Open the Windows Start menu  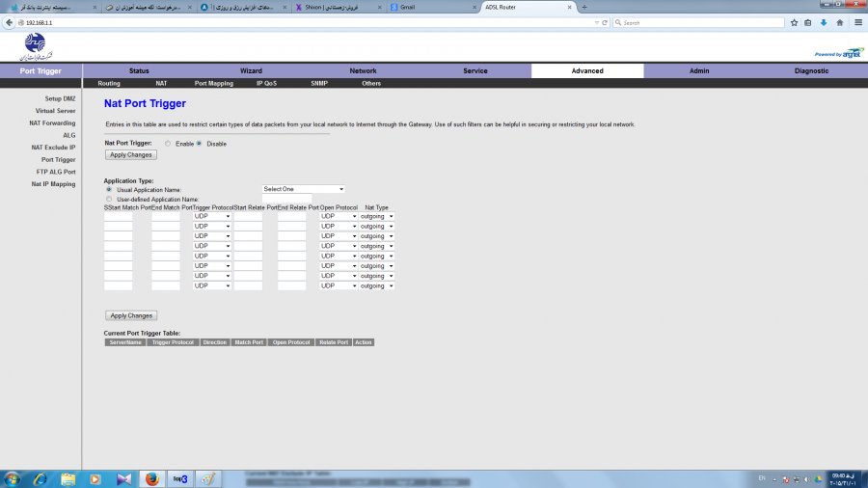point(12,479)
